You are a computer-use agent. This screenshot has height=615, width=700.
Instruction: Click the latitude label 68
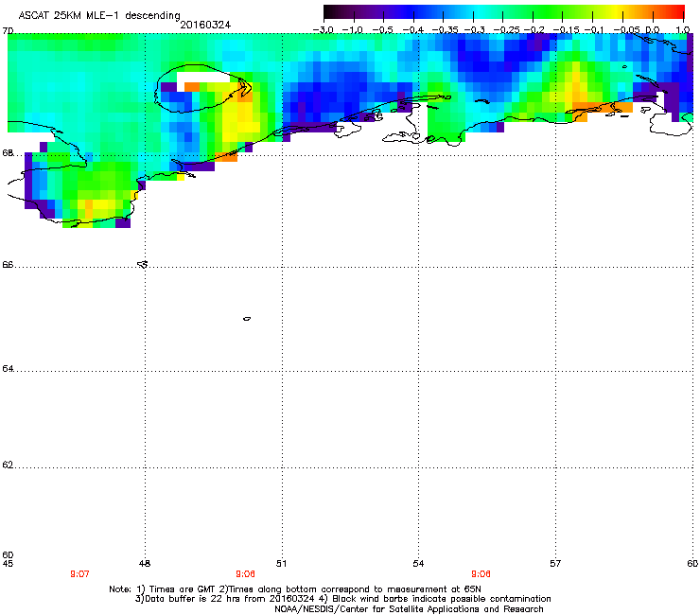8,152
